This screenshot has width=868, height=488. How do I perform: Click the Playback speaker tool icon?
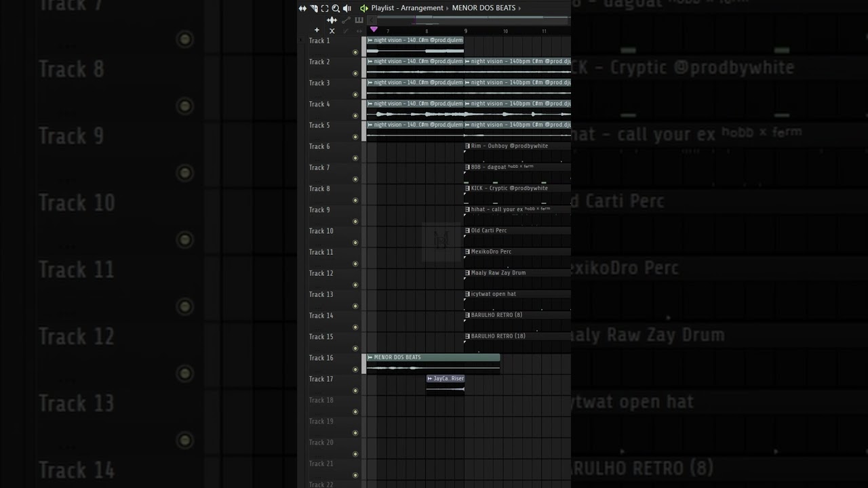tap(347, 8)
